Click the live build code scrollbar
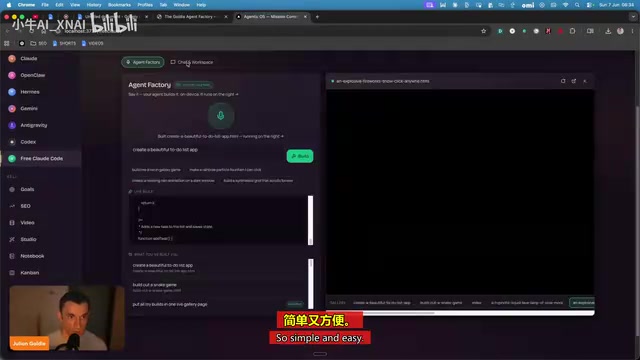 pyautogui.click(x=311, y=220)
